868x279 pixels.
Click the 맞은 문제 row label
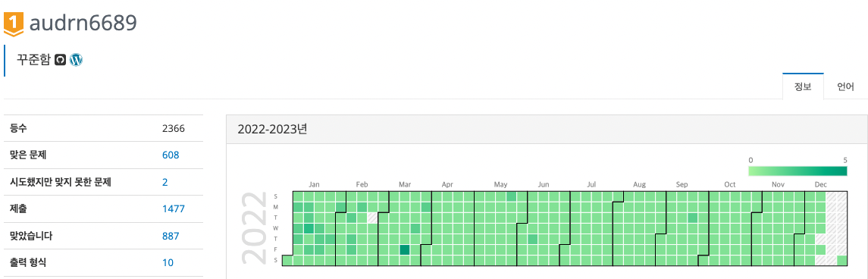click(x=27, y=155)
